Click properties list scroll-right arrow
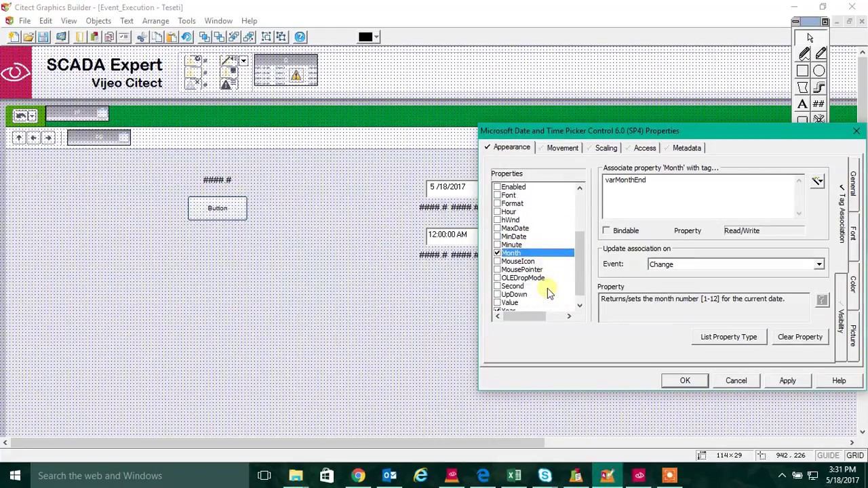This screenshot has height=488, width=868. click(569, 317)
